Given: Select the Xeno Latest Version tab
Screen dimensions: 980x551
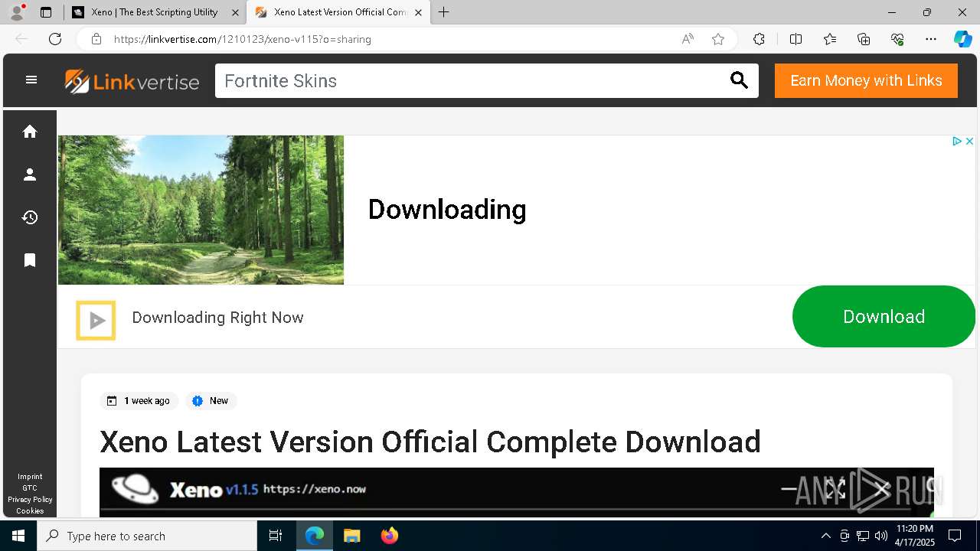Looking at the screenshot, I should click(337, 12).
